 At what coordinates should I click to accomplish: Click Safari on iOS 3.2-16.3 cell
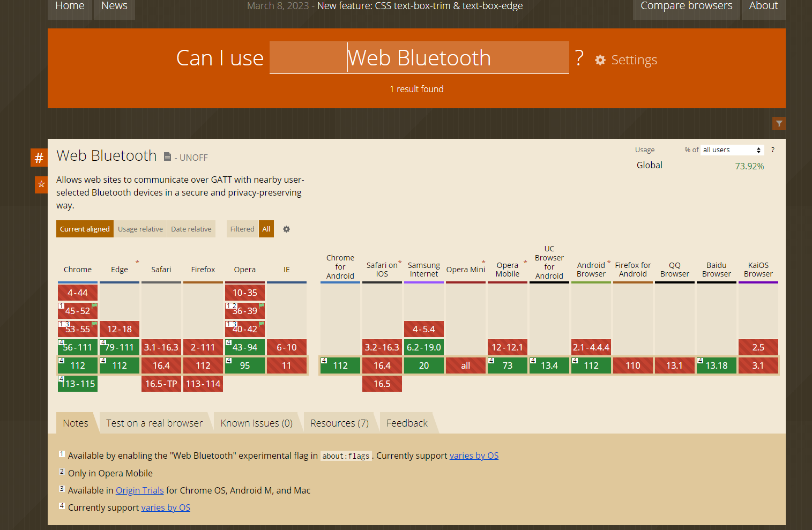(382, 347)
